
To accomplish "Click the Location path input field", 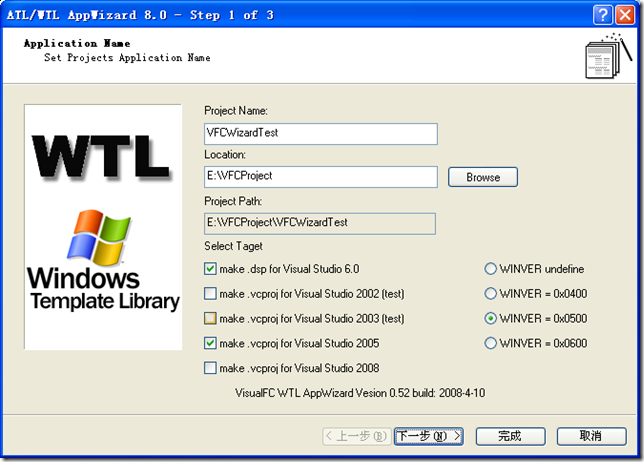I will pyautogui.click(x=320, y=177).
